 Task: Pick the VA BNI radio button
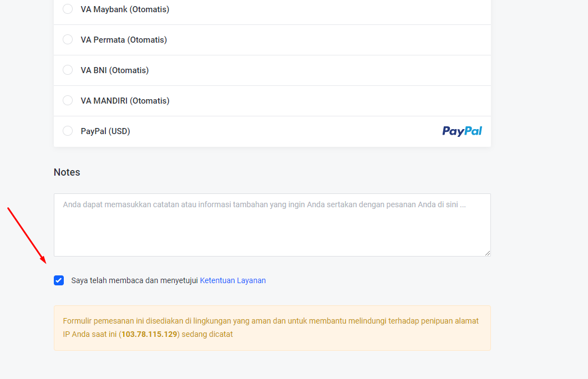pyautogui.click(x=68, y=70)
